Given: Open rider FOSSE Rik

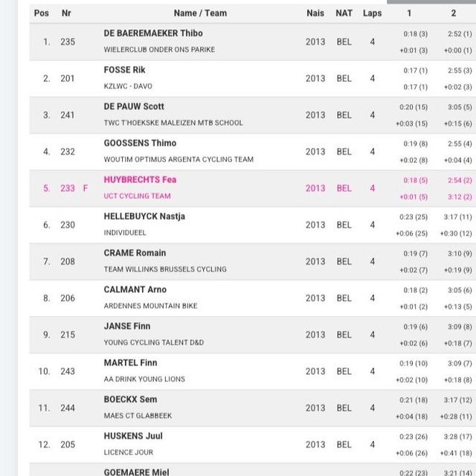Looking at the screenshot, I should pos(124,70).
